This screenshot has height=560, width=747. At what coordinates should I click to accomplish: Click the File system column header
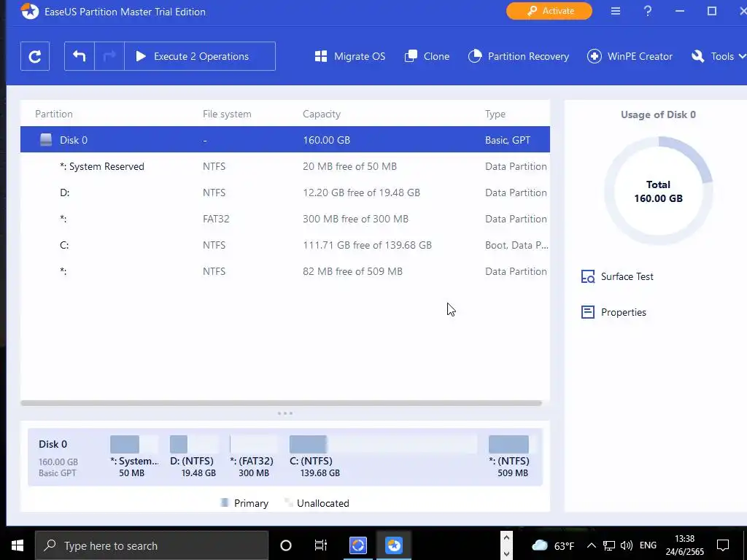[227, 114]
